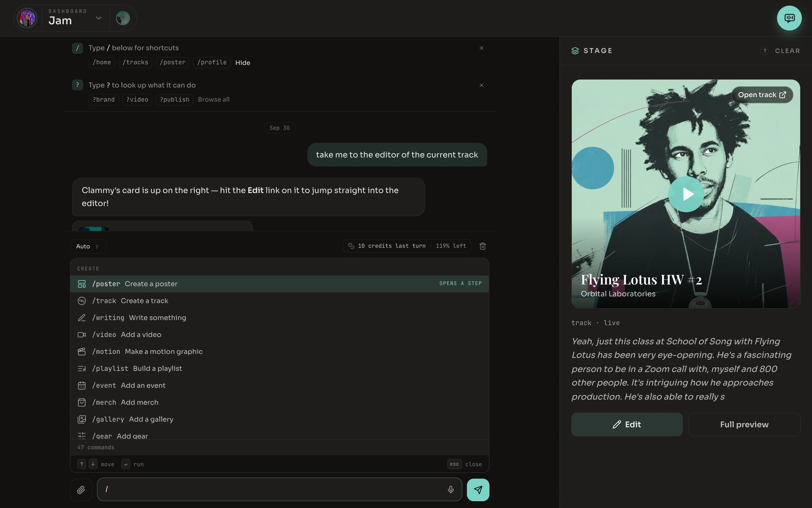Select the /profile shortcut chip
Image resolution: width=812 pixels, height=508 pixels.
click(212, 62)
